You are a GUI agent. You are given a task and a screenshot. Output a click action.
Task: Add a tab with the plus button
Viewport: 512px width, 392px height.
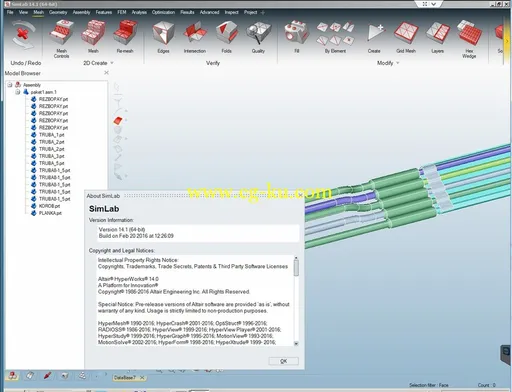pyautogui.click(x=263, y=13)
